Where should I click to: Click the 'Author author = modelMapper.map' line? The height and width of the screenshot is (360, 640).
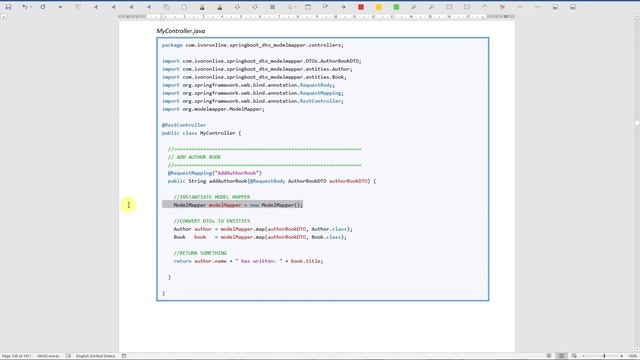[263, 229]
